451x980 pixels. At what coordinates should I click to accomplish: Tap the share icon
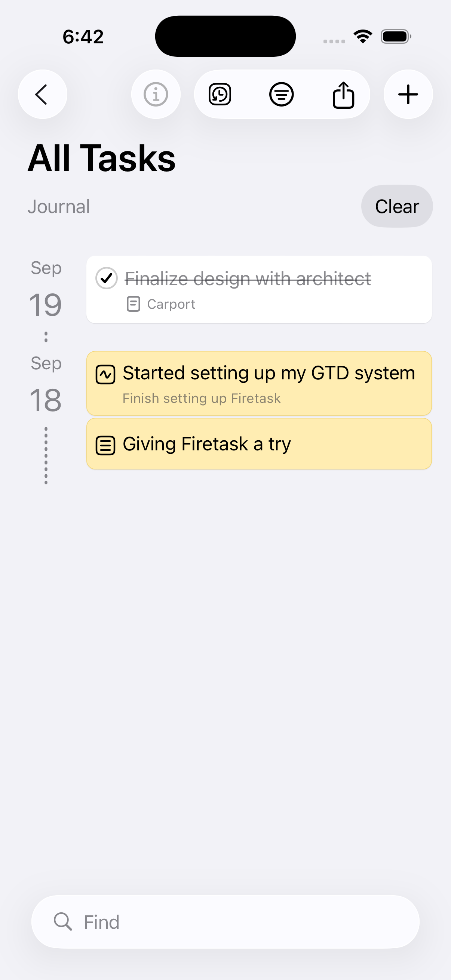[343, 95]
